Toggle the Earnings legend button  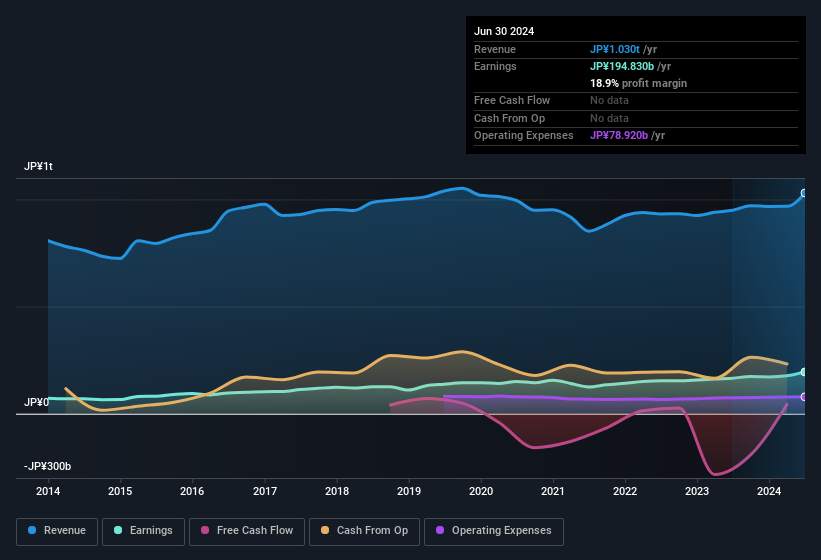143,531
